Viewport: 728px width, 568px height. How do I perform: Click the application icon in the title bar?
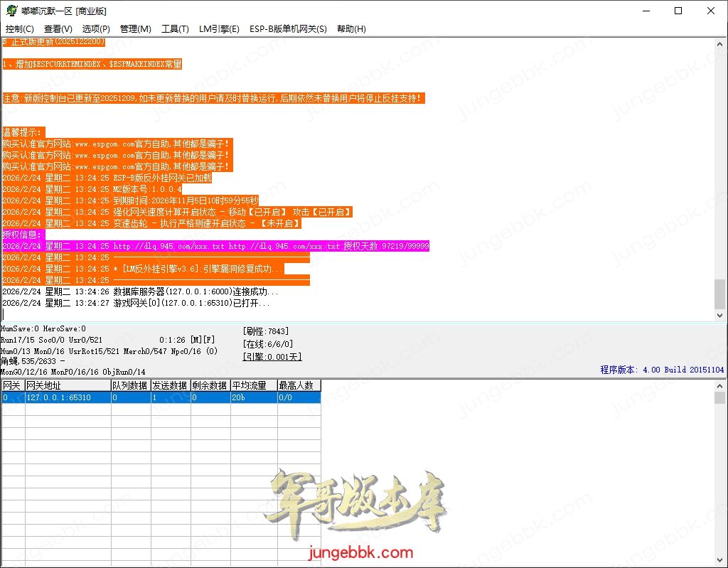(11, 11)
